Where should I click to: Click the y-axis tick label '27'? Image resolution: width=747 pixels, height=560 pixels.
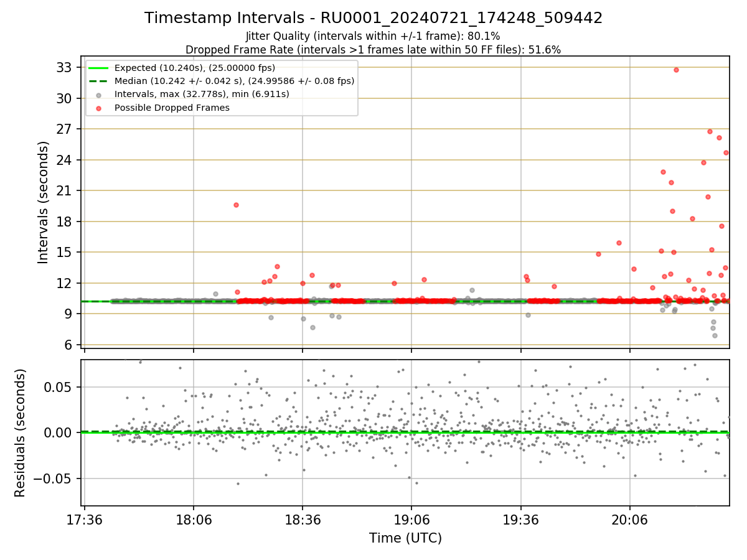(64, 129)
